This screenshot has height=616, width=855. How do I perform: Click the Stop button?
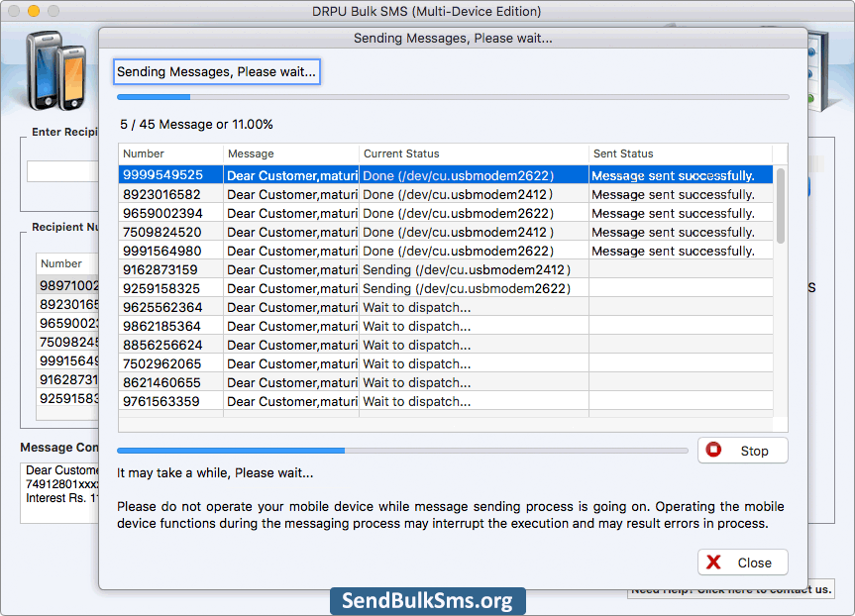pyautogui.click(x=742, y=451)
